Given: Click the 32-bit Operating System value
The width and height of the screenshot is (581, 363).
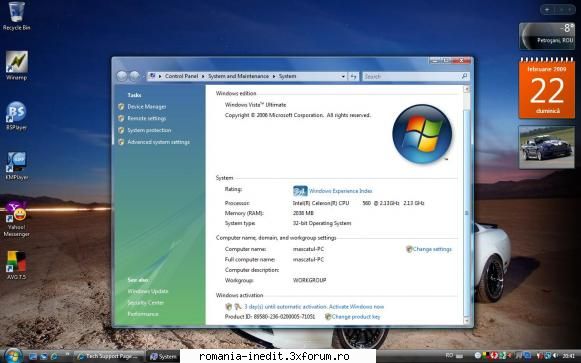Looking at the screenshot, I should pos(322,223).
